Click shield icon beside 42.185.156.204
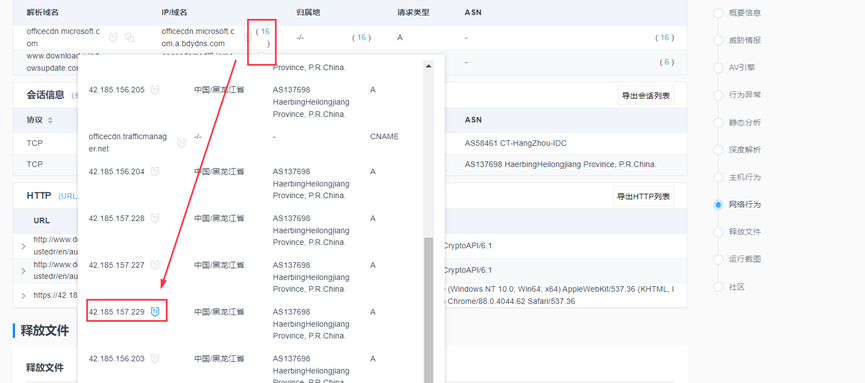Image resolution: width=865 pixels, height=383 pixels. [x=155, y=172]
